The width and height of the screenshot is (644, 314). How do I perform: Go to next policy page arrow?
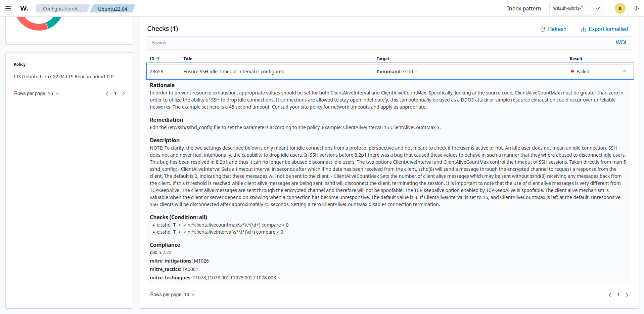click(124, 94)
